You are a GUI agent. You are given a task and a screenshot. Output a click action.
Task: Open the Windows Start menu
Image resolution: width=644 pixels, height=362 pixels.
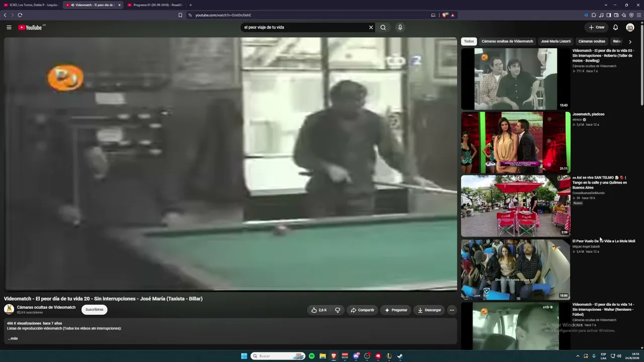[x=244, y=356]
